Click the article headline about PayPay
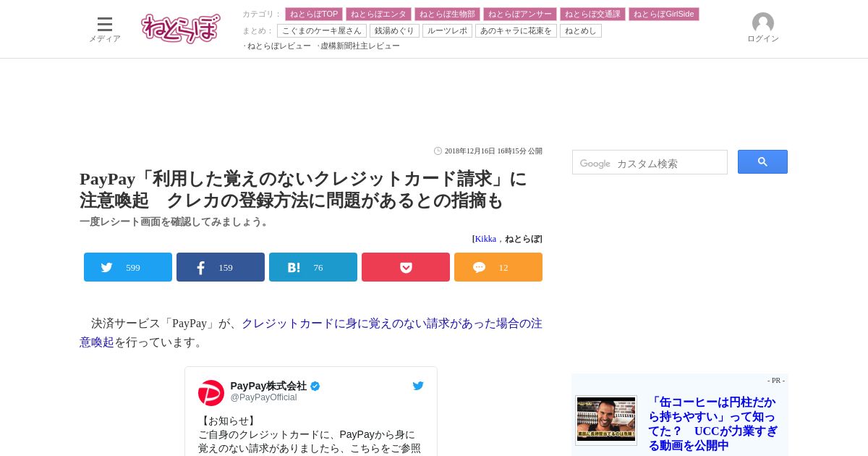This screenshot has height=456, width=868. [304, 189]
